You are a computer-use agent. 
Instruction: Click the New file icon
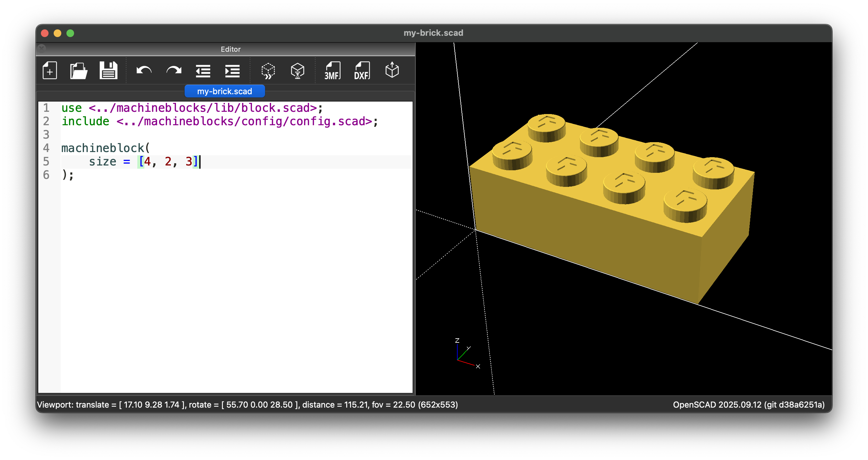tap(50, 71)
